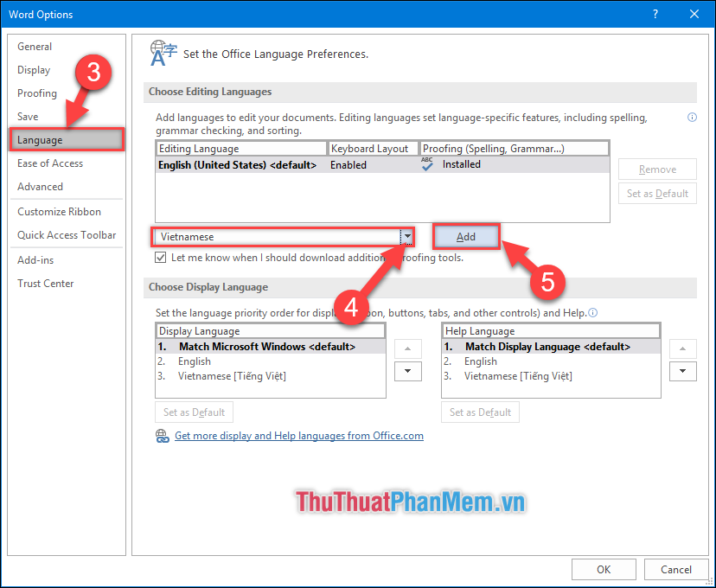The height and width of the screenshot is (588, 716).
Task: Select English in Display Language list
Action: (271, 361)
